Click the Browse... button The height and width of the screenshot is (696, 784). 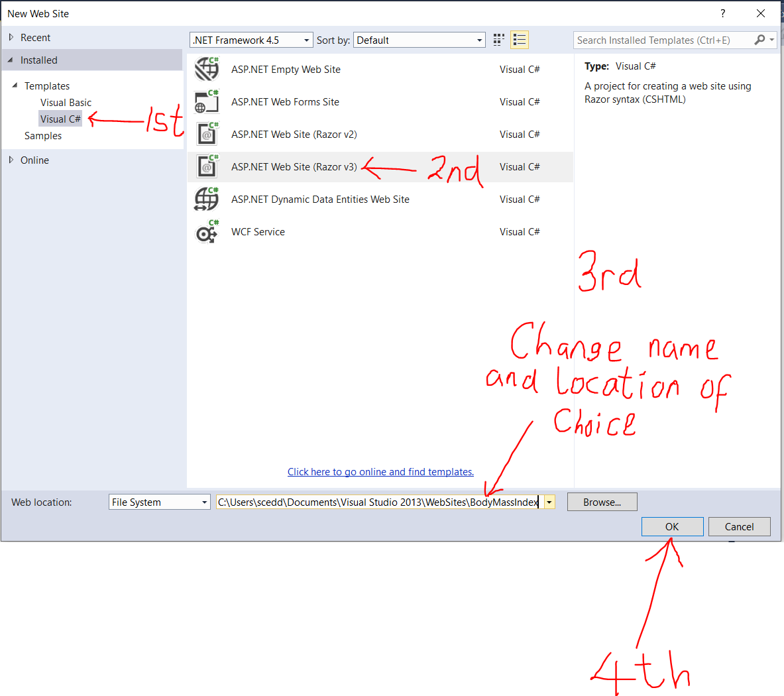click(602, 502)
